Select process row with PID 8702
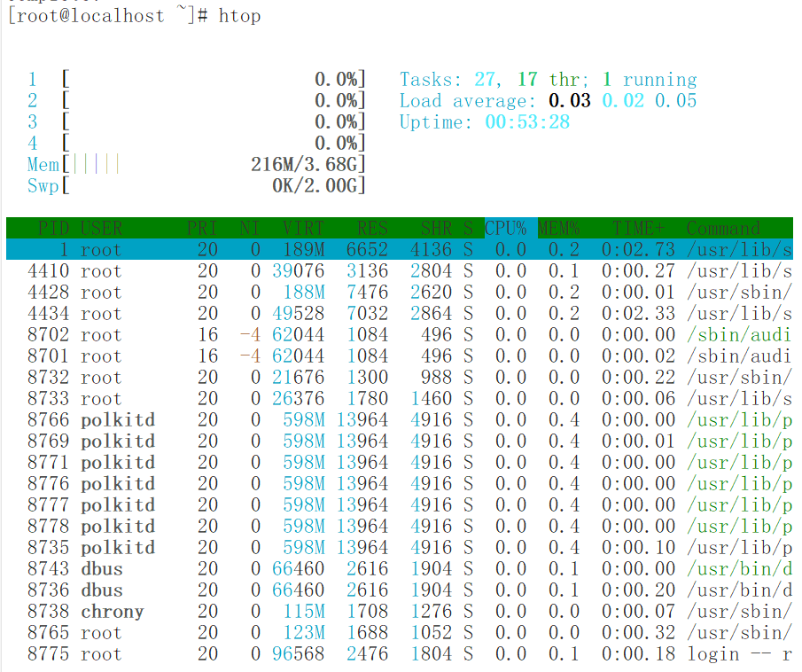 [400, 335]
